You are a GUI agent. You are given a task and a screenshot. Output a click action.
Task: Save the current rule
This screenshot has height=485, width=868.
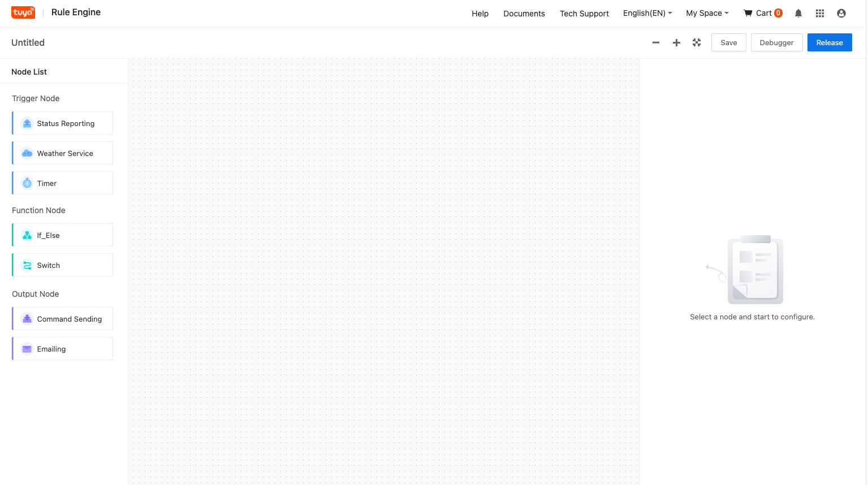[x=728, y=42]
